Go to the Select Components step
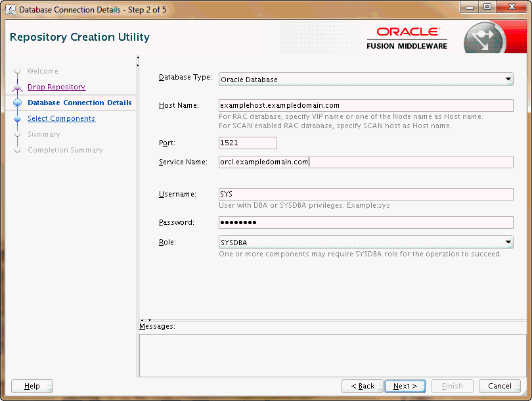Screen dimensions: 532x401 pyautogui.click(x=62, y=118)
